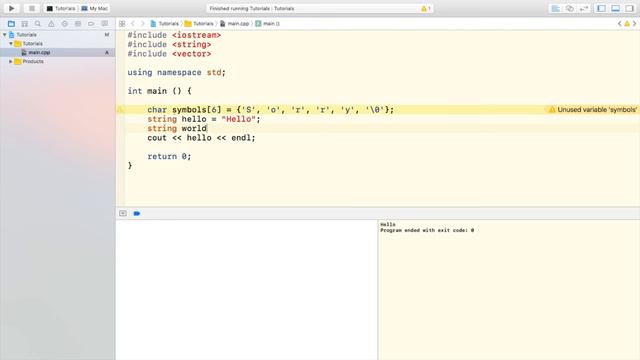Screen dimensions: 640x360
Task: Choose the My Mac run destination
Action: pyautogui.click(x=95, y=8)
